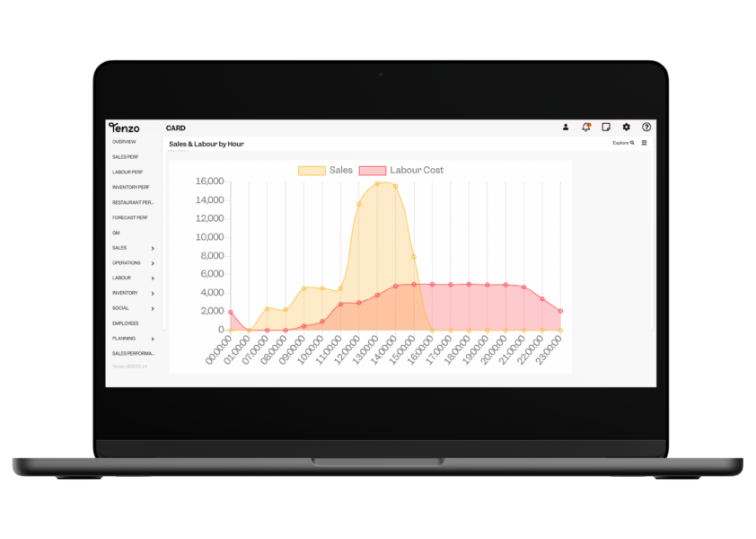756x539 pixels.
Task: Open settings using the gear icon
Action: click(627, 127)
